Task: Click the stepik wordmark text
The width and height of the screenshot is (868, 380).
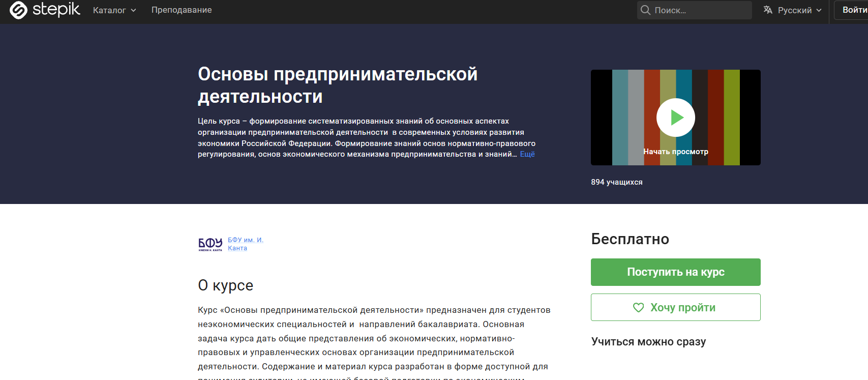Action: 56,10
